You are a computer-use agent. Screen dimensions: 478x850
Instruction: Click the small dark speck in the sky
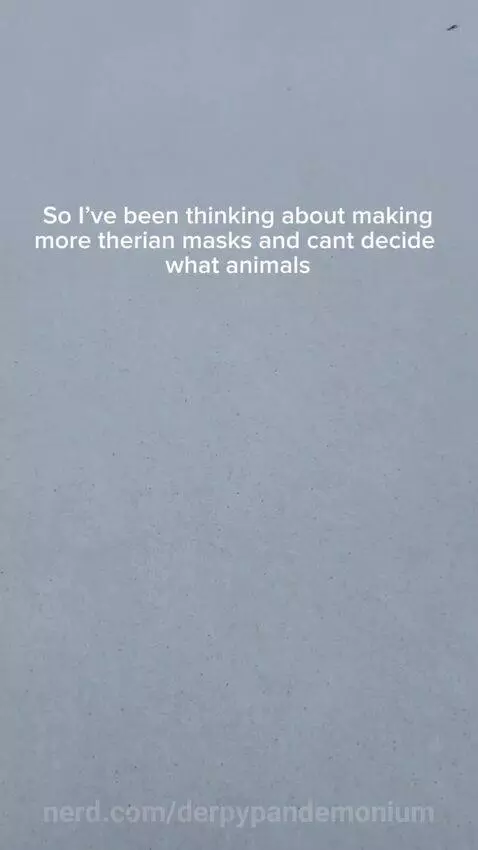[452, 27]
